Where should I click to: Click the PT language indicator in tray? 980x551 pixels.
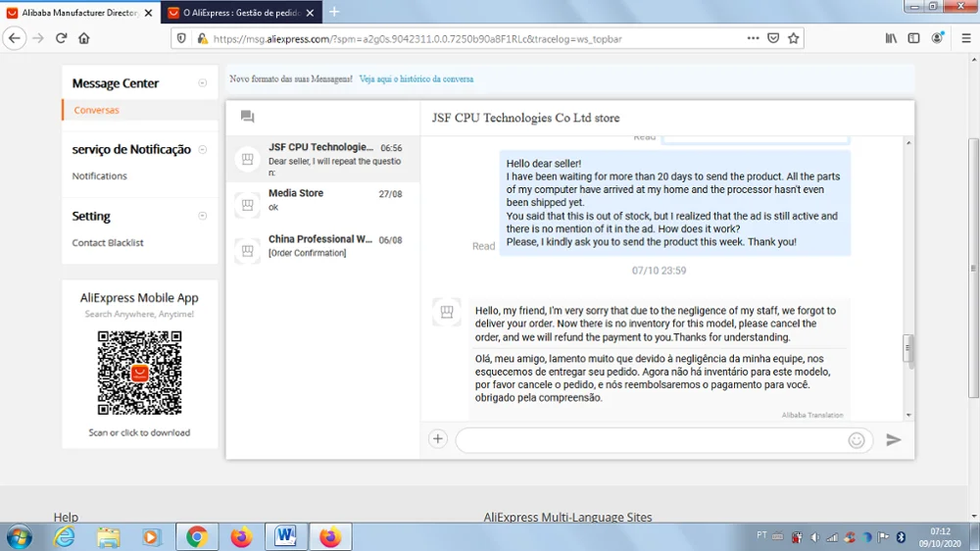pyautogui.click(x=761, y=535)
